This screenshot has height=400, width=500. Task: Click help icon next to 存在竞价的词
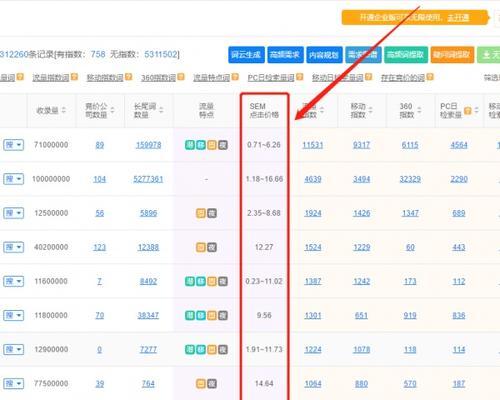click(x=430, y=77)
